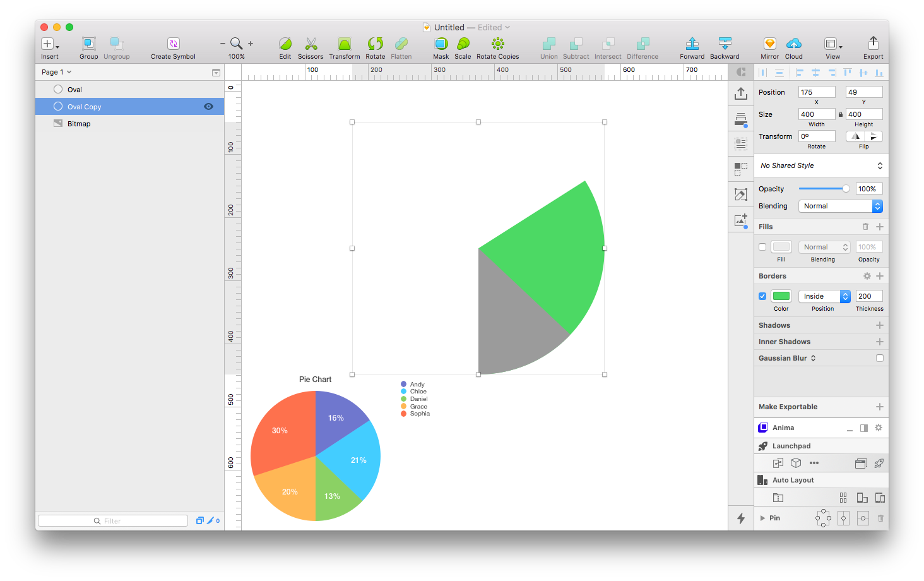Image resolution: width=924 pixels, height=581 pixels.
Task: Click the Intersect boolean operation
Action: tap(608, 44)
